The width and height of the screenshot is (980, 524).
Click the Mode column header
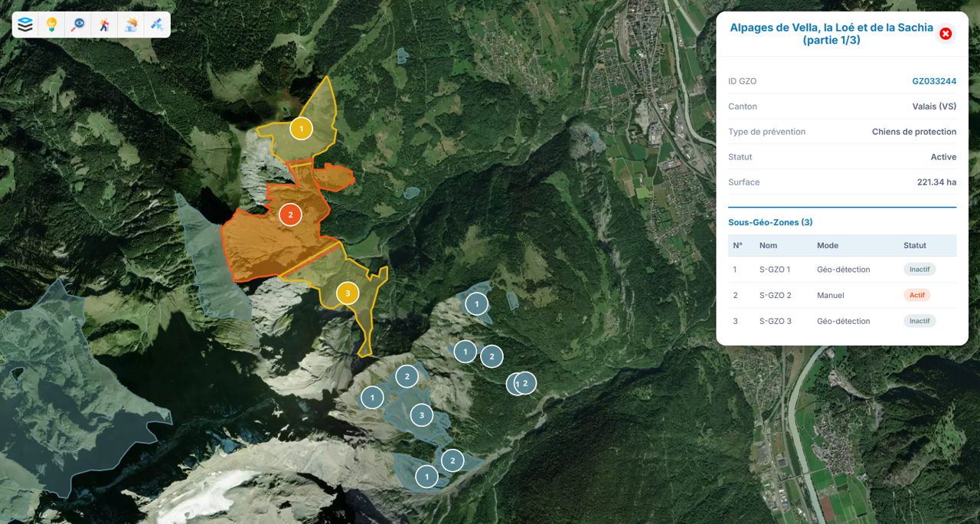coord(827,246)
